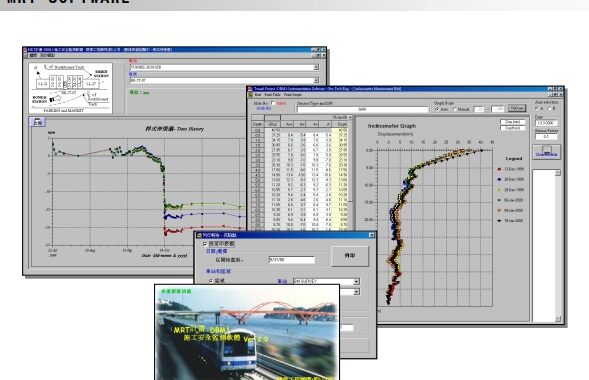Click the print dialog's title bar icon
This screenshot has width=589, height=380.
pyautogui.click(x=199, y=235)
